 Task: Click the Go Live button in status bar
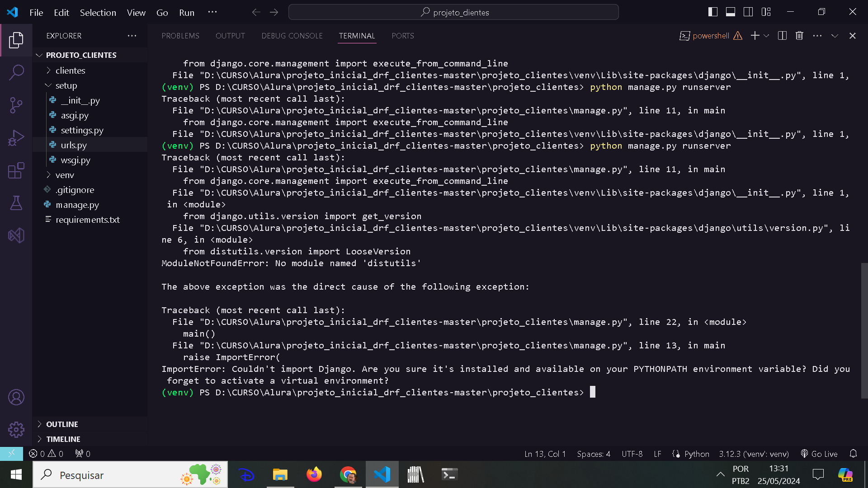pos(825,454)
